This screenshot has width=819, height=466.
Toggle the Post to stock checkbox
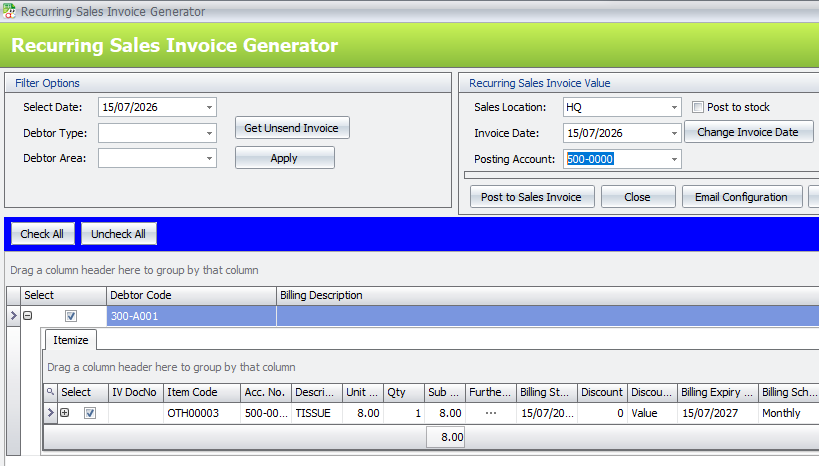tap(697, 107)
